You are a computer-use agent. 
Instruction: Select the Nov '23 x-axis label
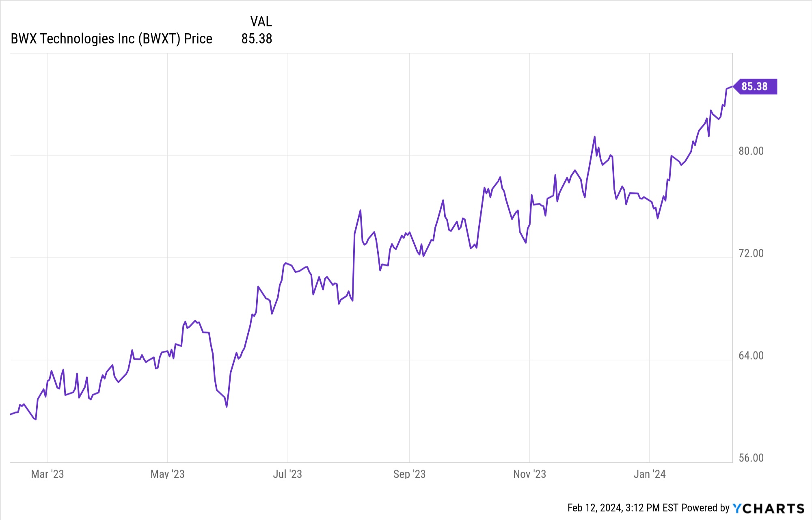[529, 474]
